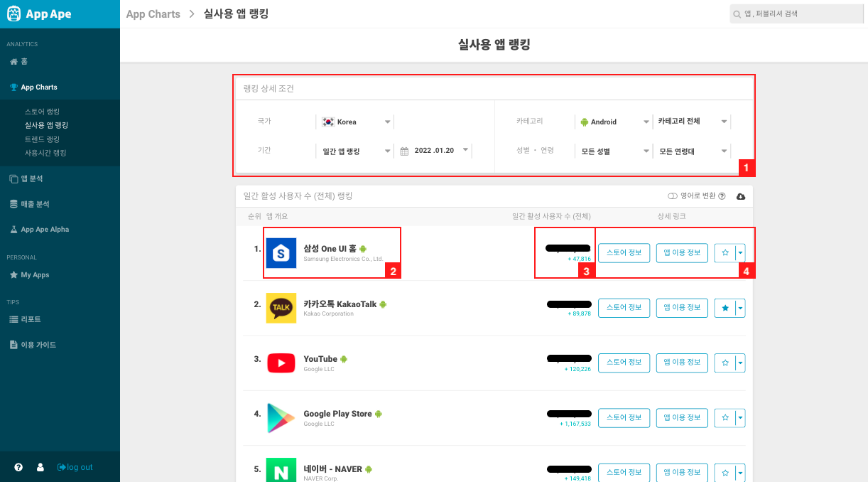
Task: Click 앱 이용 정보 for NAVER
Action: [x=682, y=473]
